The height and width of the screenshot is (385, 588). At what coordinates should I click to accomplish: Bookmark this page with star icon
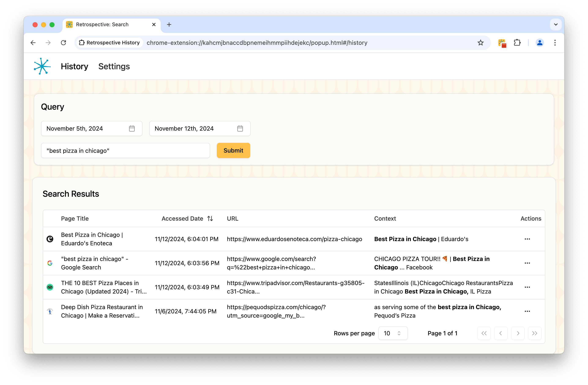point(480,43)
